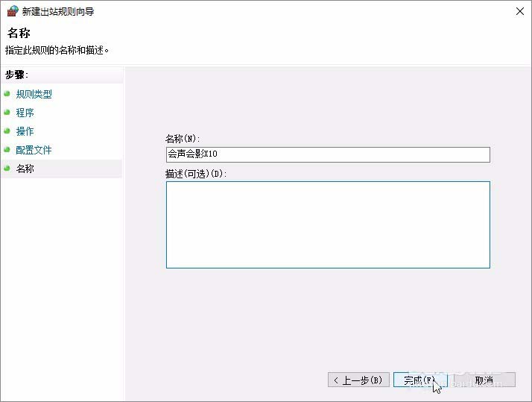Go to the 配置文件 step
Screen dimensions: 532x402
click(34, 150)
